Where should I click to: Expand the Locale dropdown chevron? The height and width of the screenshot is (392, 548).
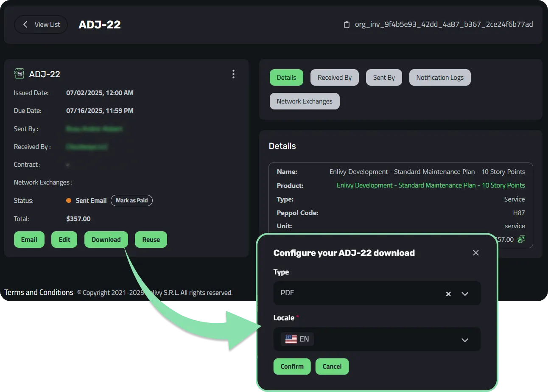click(x=465, y=339)
